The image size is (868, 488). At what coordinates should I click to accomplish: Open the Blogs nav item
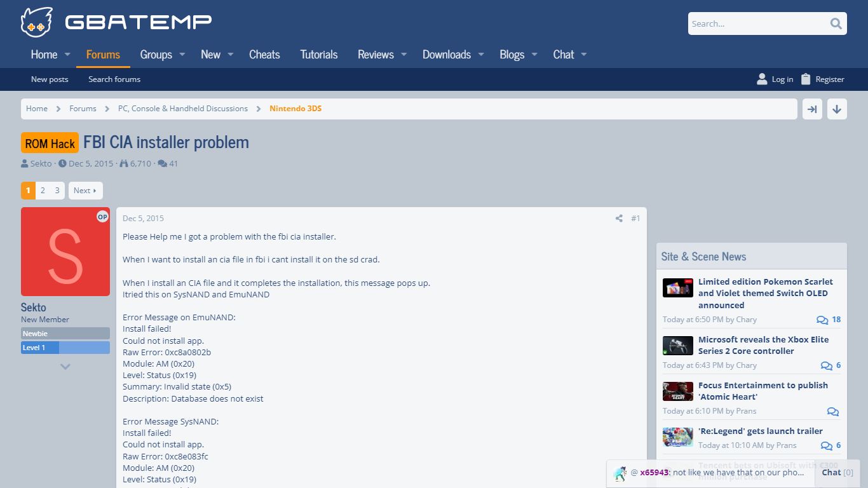[512, 55]
